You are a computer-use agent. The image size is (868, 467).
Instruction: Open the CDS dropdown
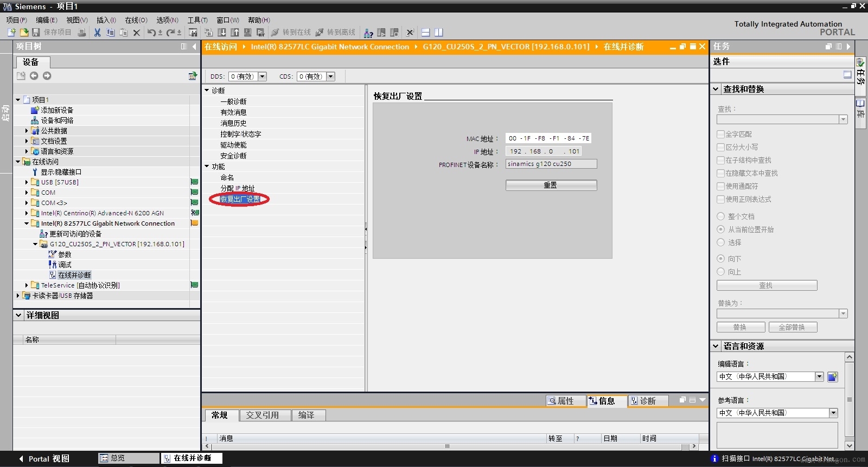click(330, 76)
